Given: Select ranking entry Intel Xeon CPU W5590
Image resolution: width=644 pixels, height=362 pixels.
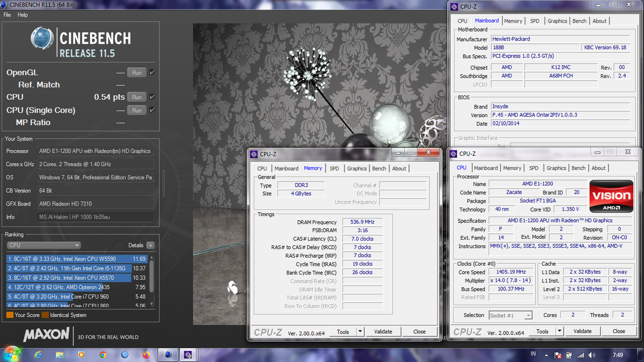Looking at the screenshot, I should [x=77, y=259].
